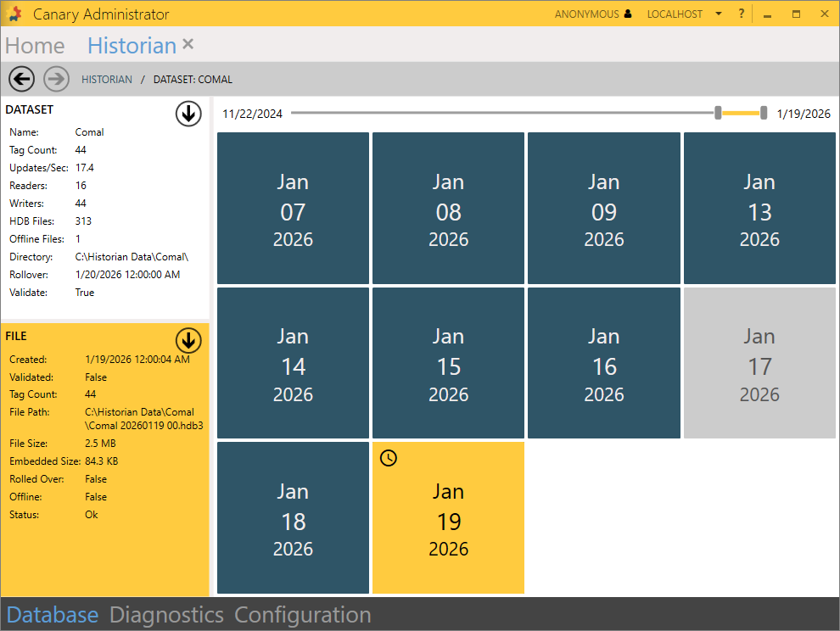Click the back navigation arrow
The image size is (840, 631).
pyautogui.click(x=21, y=79)
